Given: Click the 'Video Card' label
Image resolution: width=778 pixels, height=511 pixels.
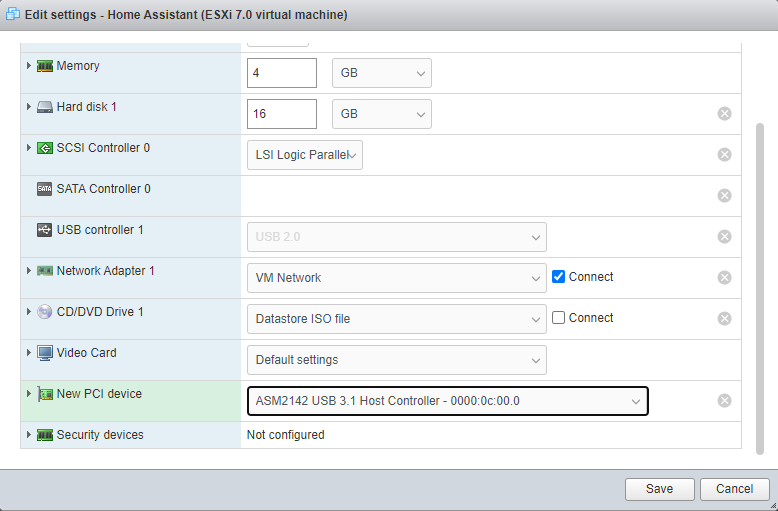Looking at the screenshot, I should 86,353.
